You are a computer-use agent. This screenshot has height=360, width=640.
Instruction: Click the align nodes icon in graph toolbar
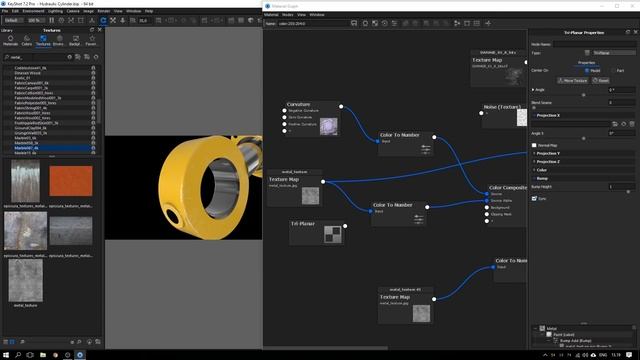(457, 23)
